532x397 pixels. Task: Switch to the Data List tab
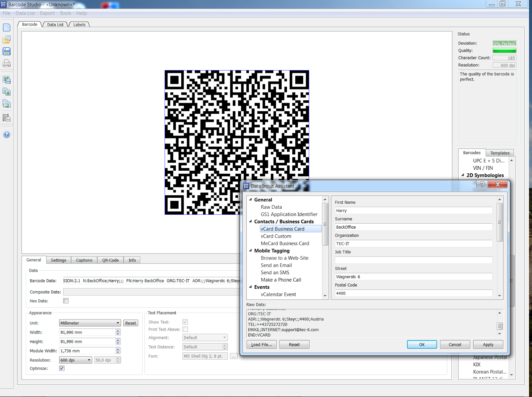click(x=55, y=24)
